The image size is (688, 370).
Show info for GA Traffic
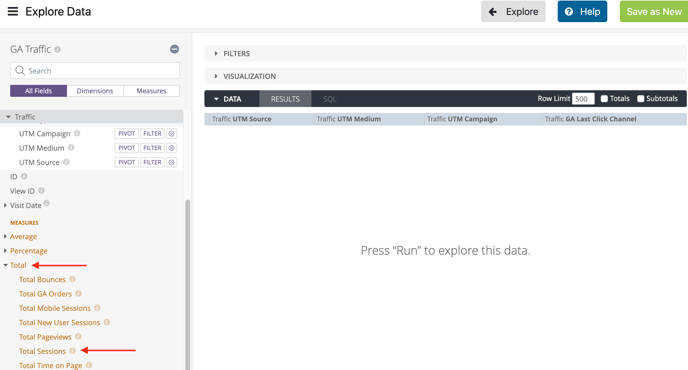(57, 50)
